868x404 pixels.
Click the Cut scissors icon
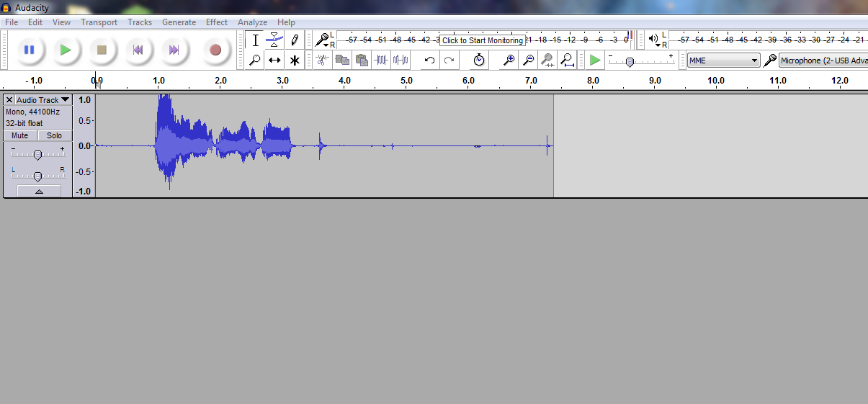tap(323, 60)
